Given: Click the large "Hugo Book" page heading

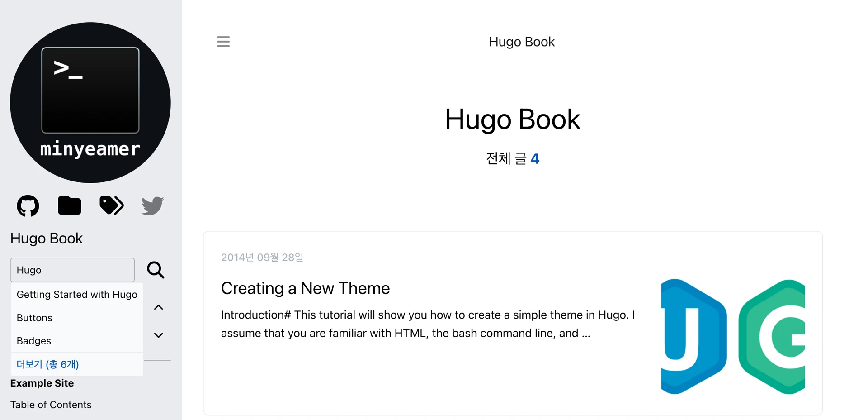Looking at the screenshot, I should [x=513, y=119].
